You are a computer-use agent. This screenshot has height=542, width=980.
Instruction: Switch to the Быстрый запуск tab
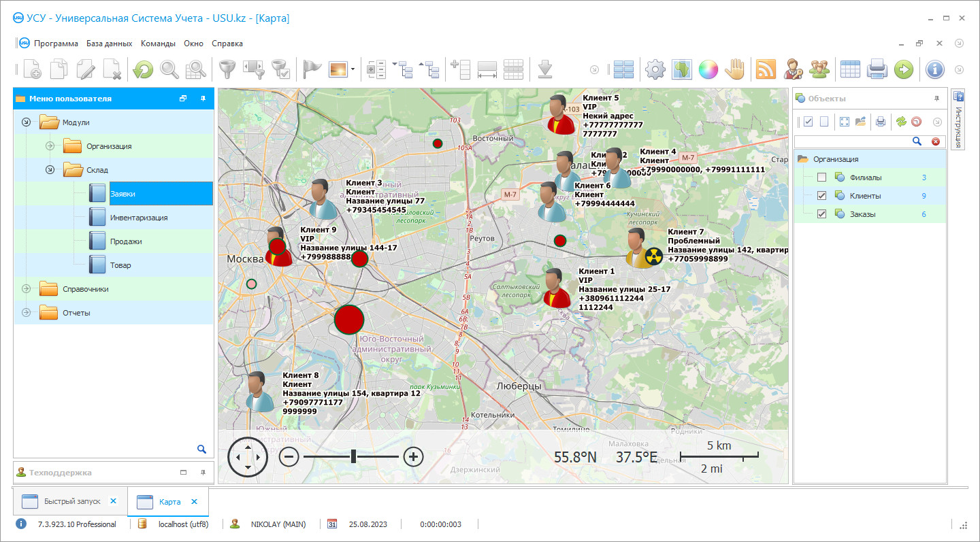(x=72, y=501)
